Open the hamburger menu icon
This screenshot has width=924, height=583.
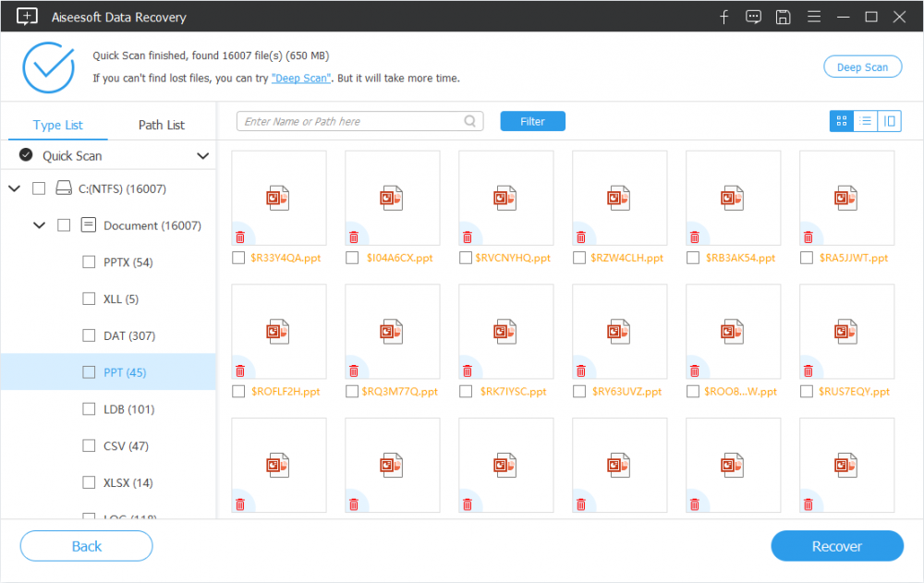coord(813,17)
